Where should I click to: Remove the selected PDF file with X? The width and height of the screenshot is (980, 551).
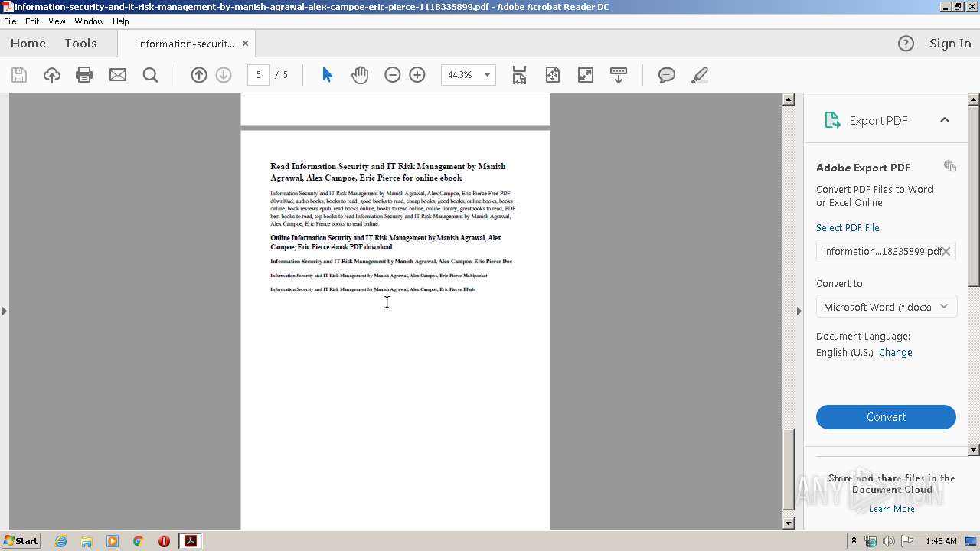(x=946, y=251)
